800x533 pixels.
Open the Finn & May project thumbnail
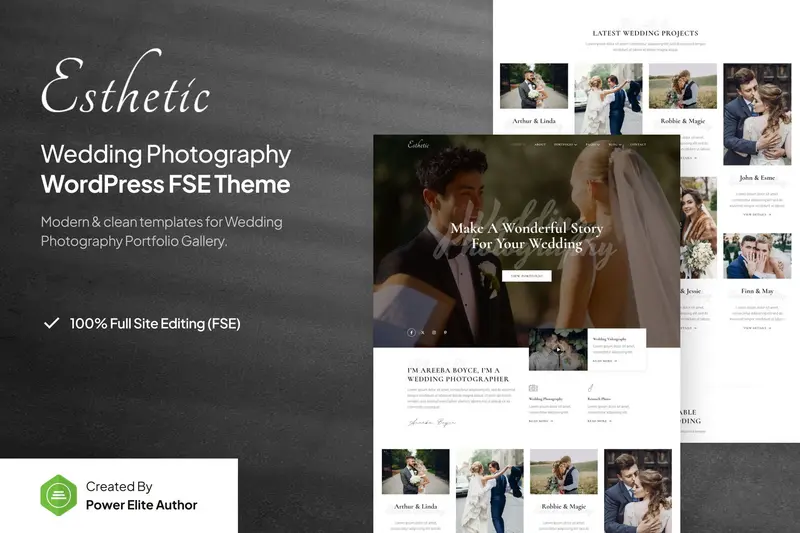[x=756, y=256]
